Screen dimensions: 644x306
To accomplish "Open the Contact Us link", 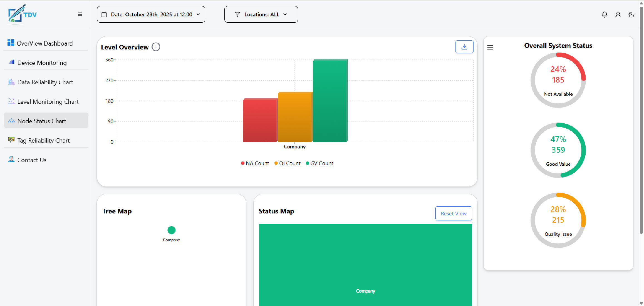I will [32, 160].
